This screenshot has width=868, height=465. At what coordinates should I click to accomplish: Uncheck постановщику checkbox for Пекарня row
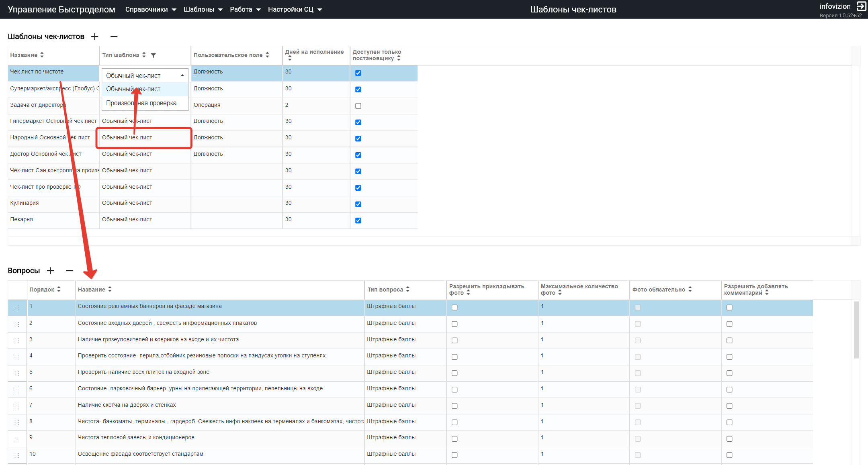[358, 220]
